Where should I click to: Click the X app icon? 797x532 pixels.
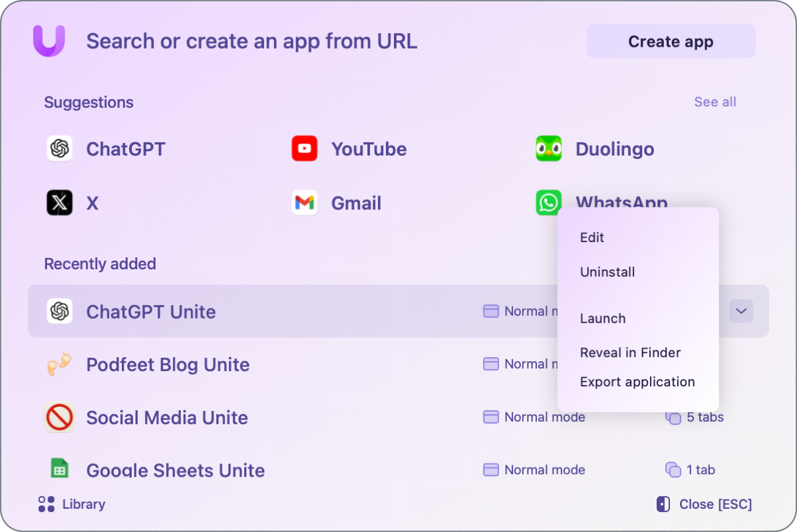59,203
